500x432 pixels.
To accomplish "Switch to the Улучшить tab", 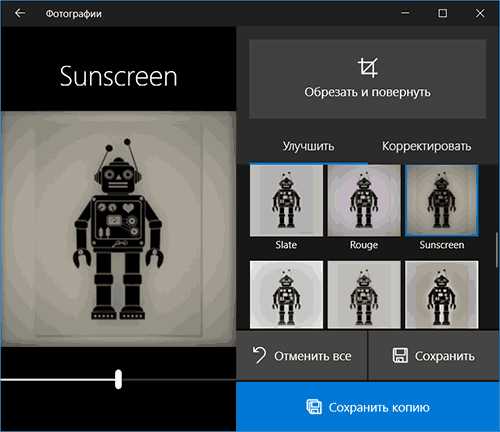I will 308,146.
